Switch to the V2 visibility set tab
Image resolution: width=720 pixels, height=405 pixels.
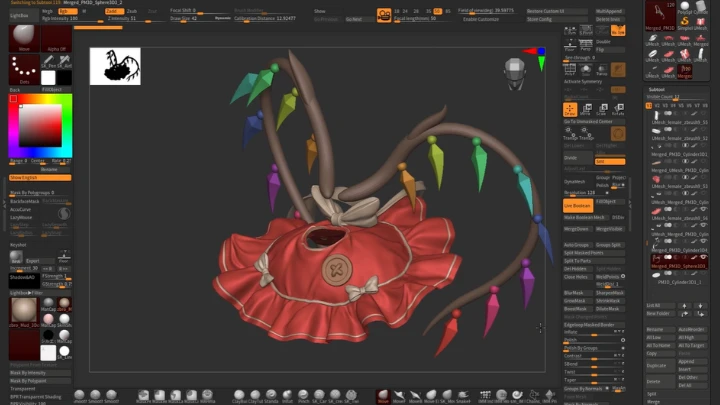pyautogui.click(x=657, y=106)
